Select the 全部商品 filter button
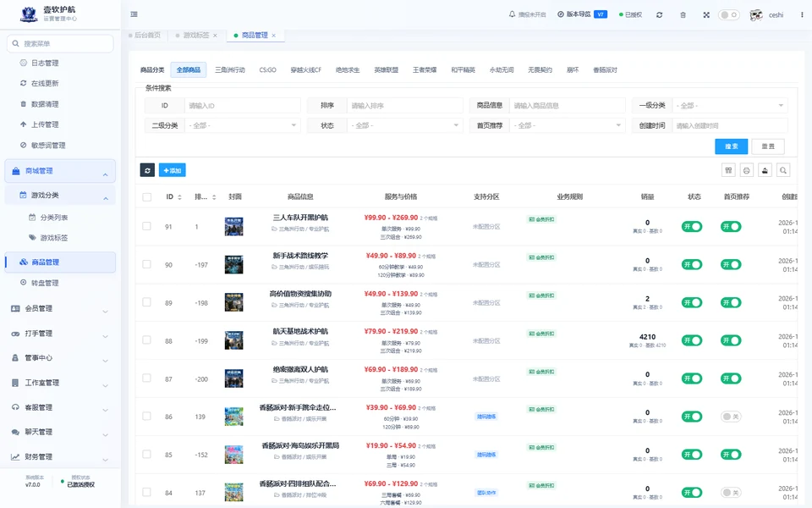The height and width of the screenshot is (508, 812). coord(189,70)
